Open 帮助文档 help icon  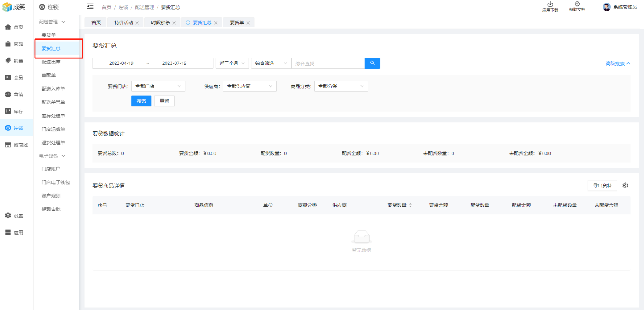[577, 4]
